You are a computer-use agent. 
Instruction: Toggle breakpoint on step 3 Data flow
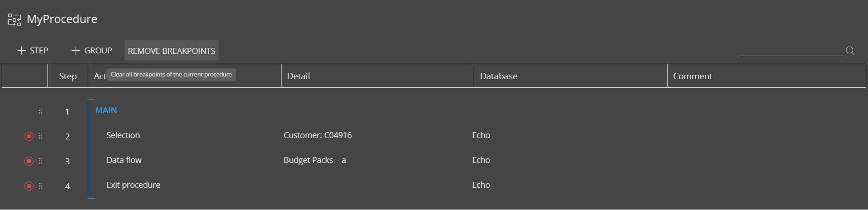point(29,161)
